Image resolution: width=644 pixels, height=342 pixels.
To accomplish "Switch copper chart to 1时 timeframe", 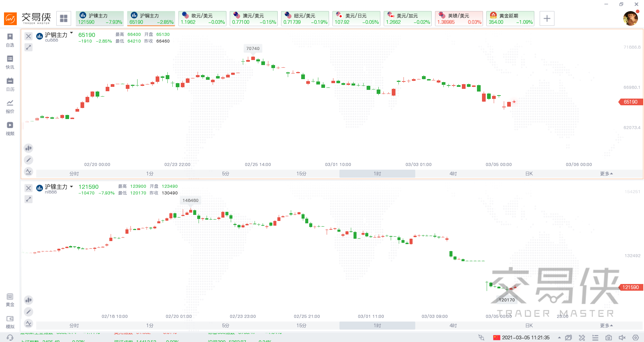I will click(x=377, y=174).
